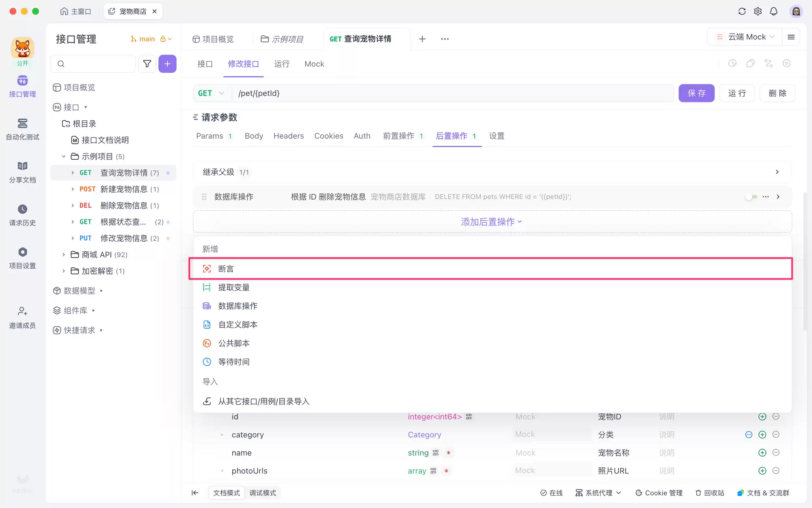The image size is (812, 508).
Task: Open 自动化测试 in left sidebar
Action: pos(23,130)
